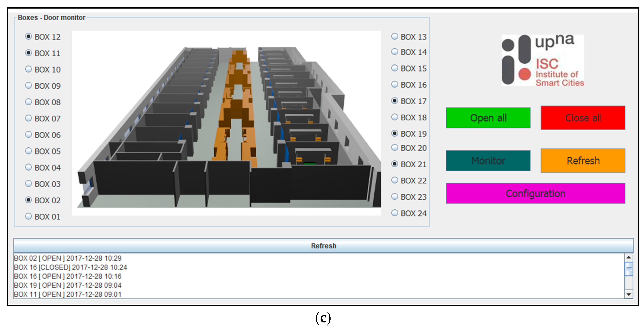Click the UPNA ISC logo image
Screen dimensions: 644x331
point(542,60)
